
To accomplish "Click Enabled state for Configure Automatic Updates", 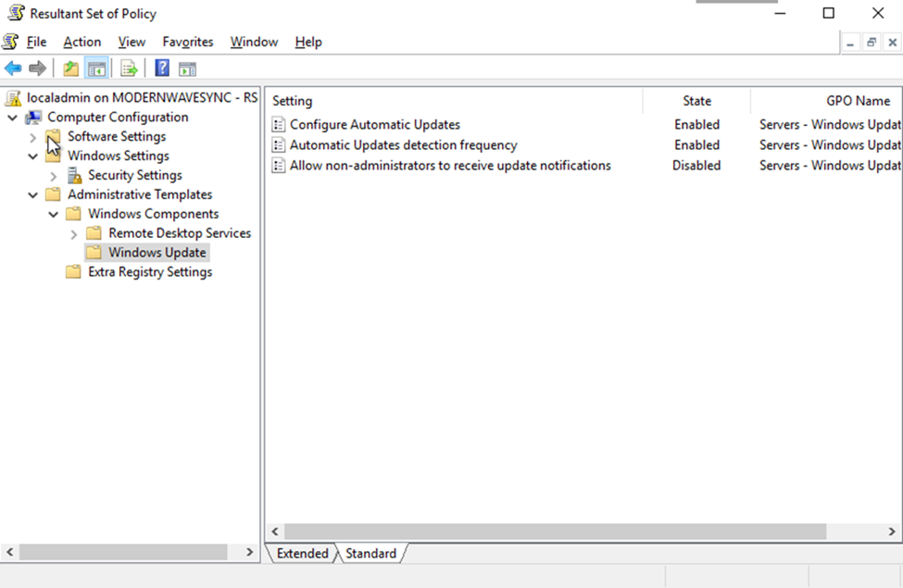I will 696,124.
